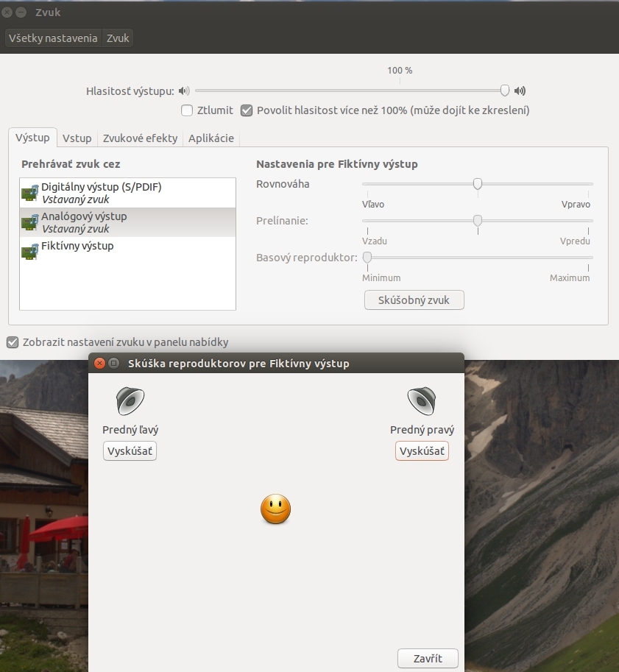This screenshot has width=619, height=672.
Task: Close the Zvuk settings window
Action: 7,13
